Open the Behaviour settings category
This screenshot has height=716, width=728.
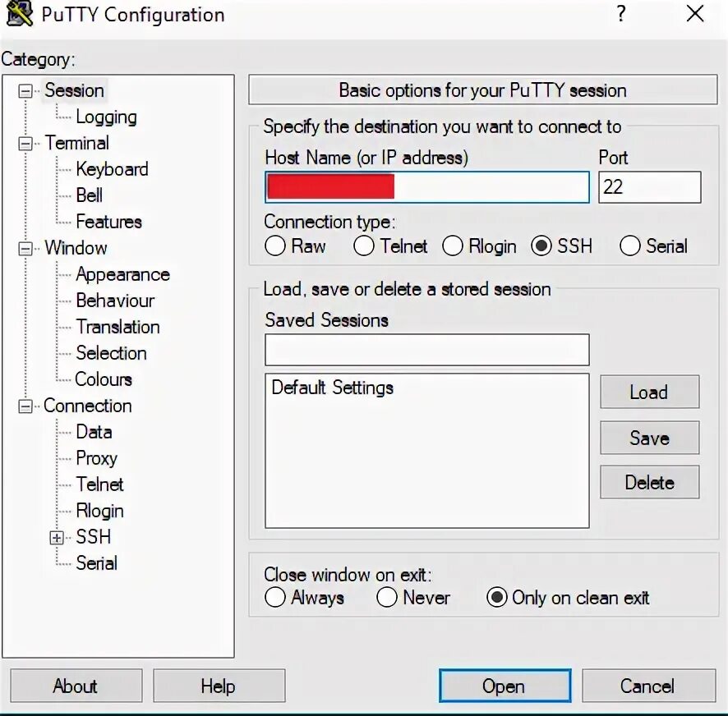[x=115, y=301]
